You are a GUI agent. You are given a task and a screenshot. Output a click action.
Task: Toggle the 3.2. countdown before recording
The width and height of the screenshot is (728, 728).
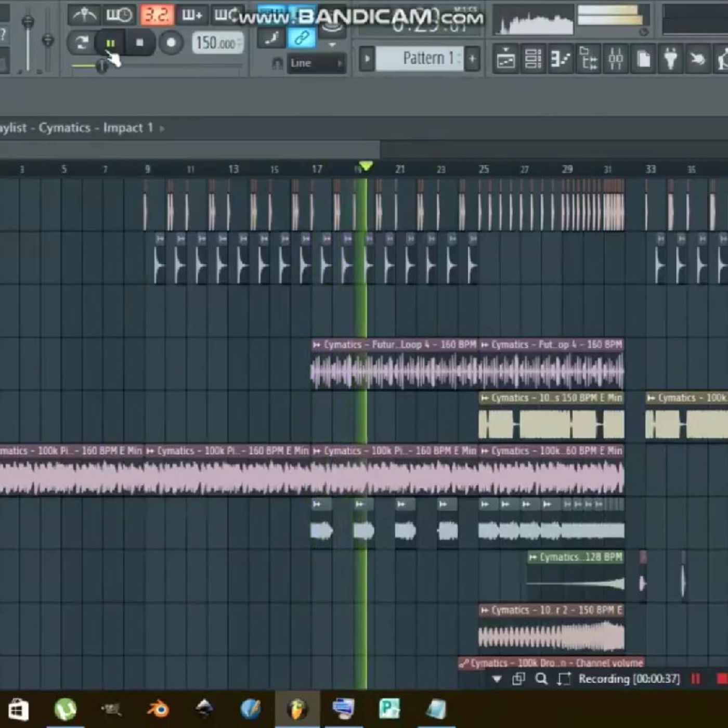(x=157, y=15)
